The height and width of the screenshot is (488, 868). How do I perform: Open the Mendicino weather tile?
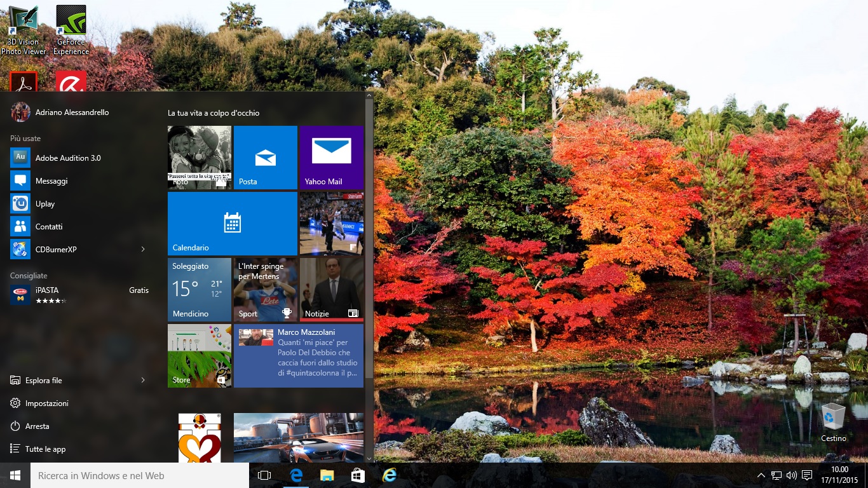[x=200, y=290]
